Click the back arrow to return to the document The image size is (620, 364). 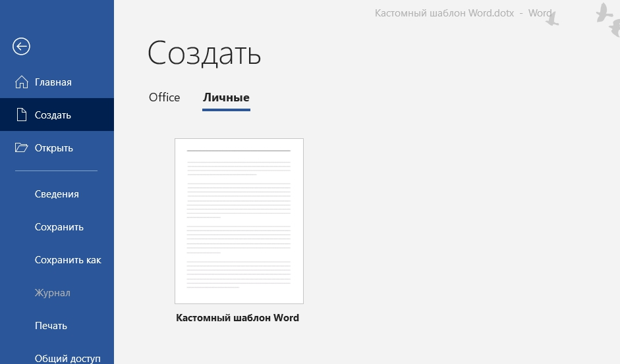21,46
